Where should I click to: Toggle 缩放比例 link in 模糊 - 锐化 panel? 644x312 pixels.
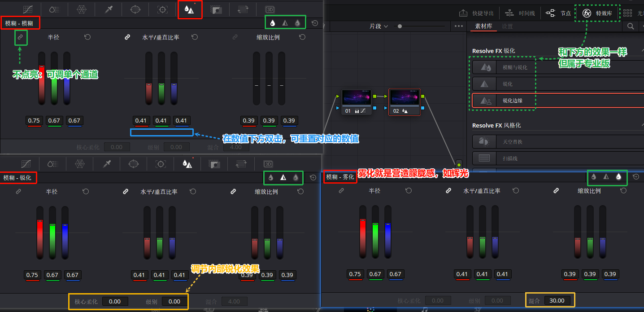pos(233,192)
